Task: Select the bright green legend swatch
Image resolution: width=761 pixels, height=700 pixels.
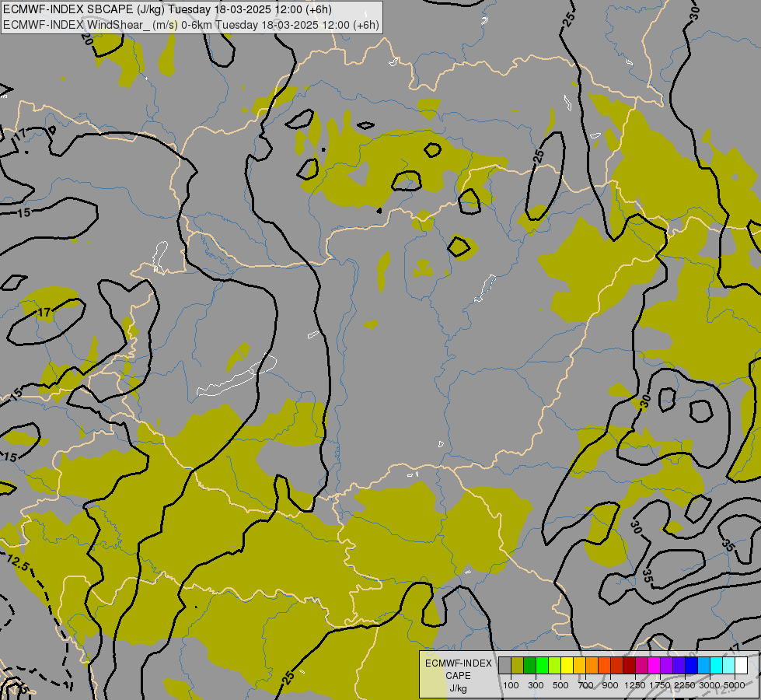Action: tap(542, 665)
